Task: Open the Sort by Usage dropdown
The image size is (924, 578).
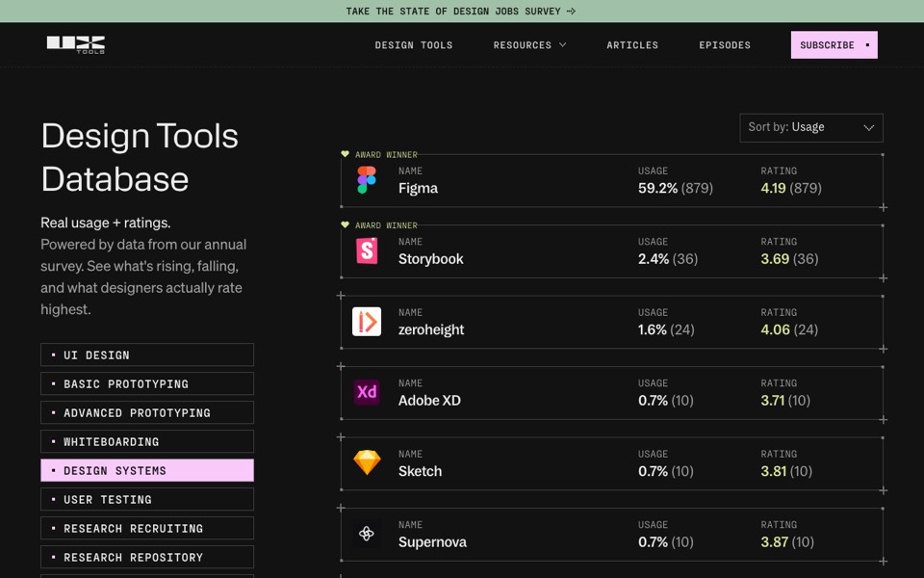Action: (810, 127)
